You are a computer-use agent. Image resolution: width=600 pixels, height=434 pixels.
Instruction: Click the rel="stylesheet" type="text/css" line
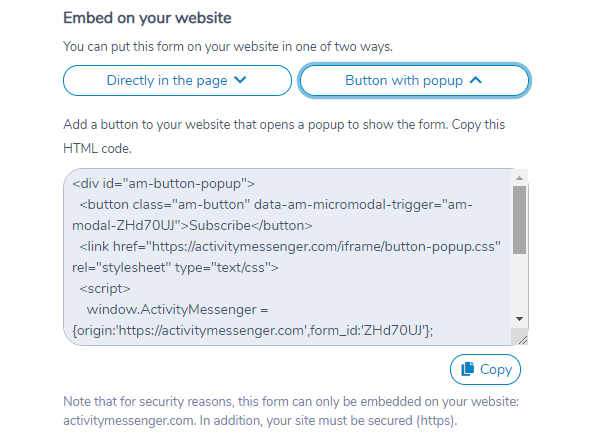pyautogui.click(x=175, y=268)
